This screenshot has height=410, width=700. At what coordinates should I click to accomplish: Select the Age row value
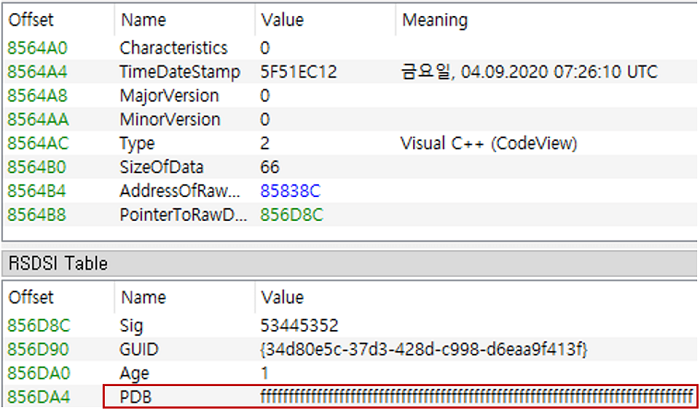coord(265,373)
